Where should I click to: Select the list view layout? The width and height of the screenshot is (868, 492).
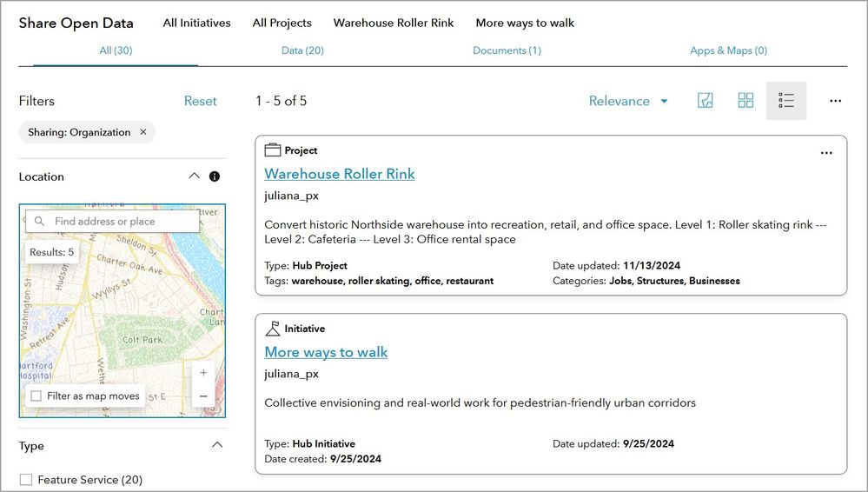[x=786, y=101]
